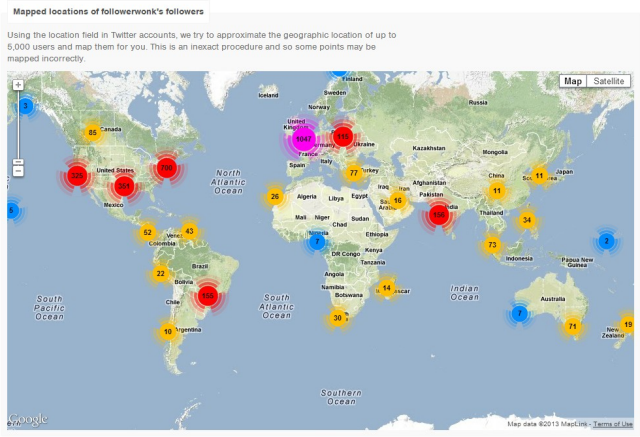Open the red 155 cluster in Brazil

pyautogui.click(x=208, y=296)
